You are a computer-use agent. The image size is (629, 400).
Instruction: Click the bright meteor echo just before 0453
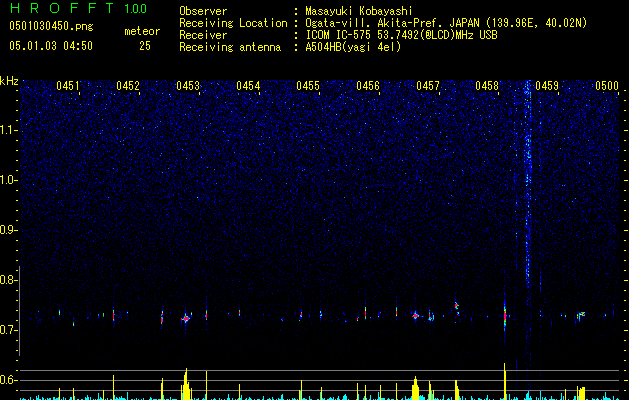[185, 319]
